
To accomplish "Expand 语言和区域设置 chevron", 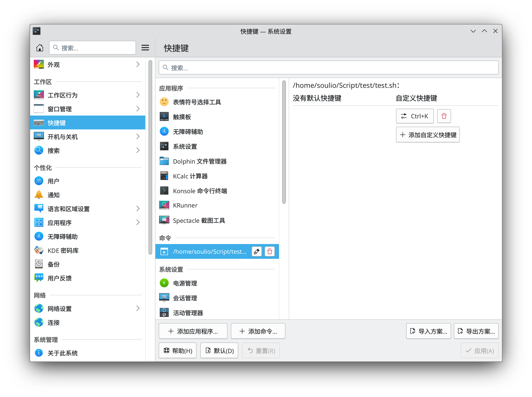I will click(138, 209).
